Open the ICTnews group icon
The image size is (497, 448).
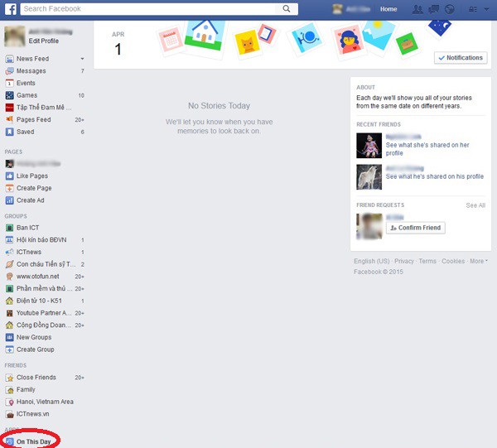[9, 252]
